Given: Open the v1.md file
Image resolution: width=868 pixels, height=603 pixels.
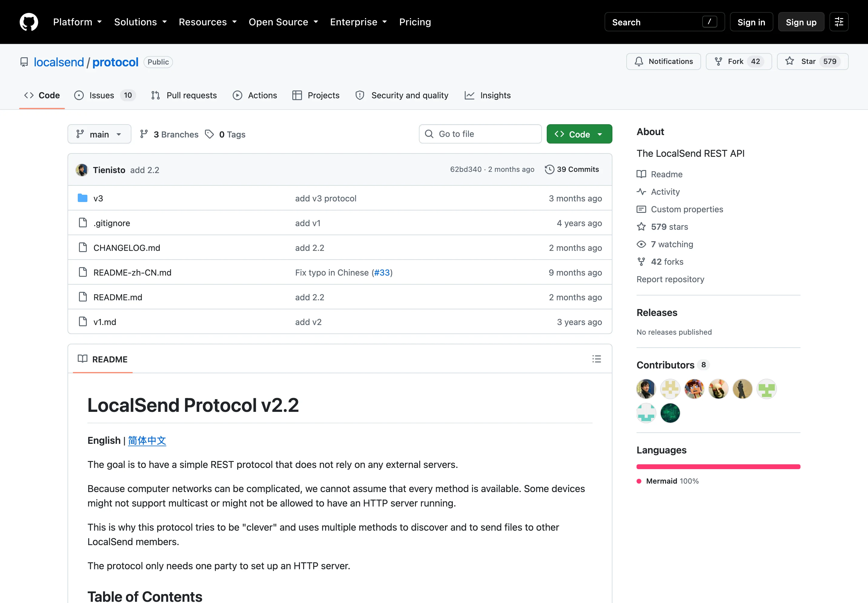Looking at the screenshot, I should pyautogui.click(x=105, y=322).
